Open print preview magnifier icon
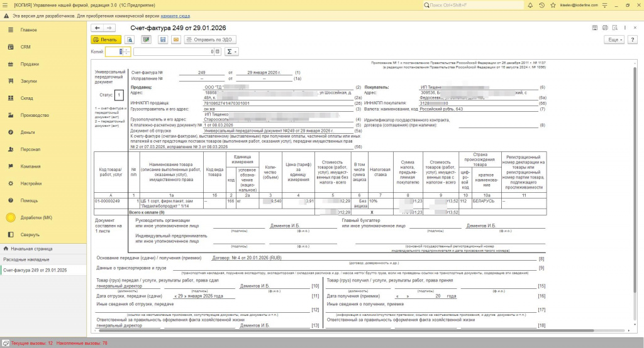 [x=130, y=40]
